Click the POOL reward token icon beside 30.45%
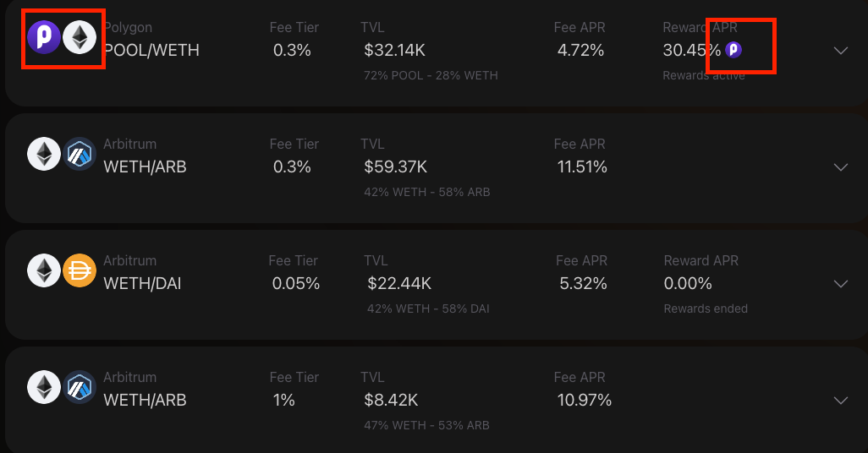This screenshot has width=868, height=453. (x=733, y=50)
